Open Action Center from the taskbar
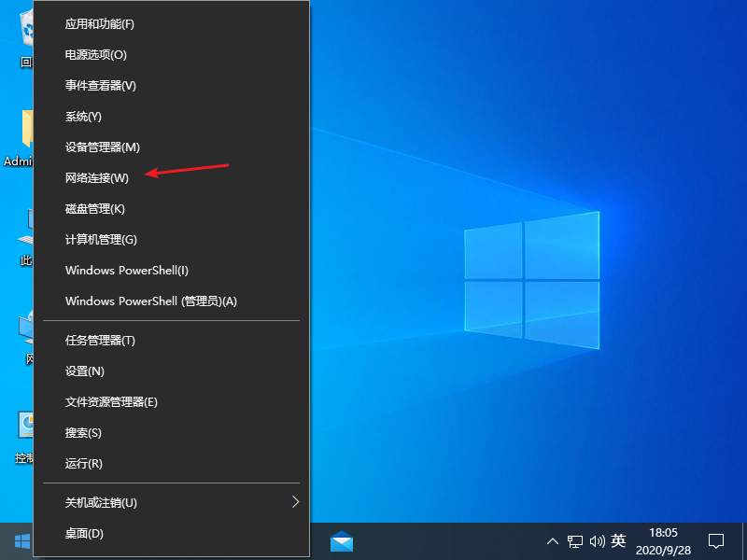The height and width of the screenshot is (560, 747). click(714, 540)
